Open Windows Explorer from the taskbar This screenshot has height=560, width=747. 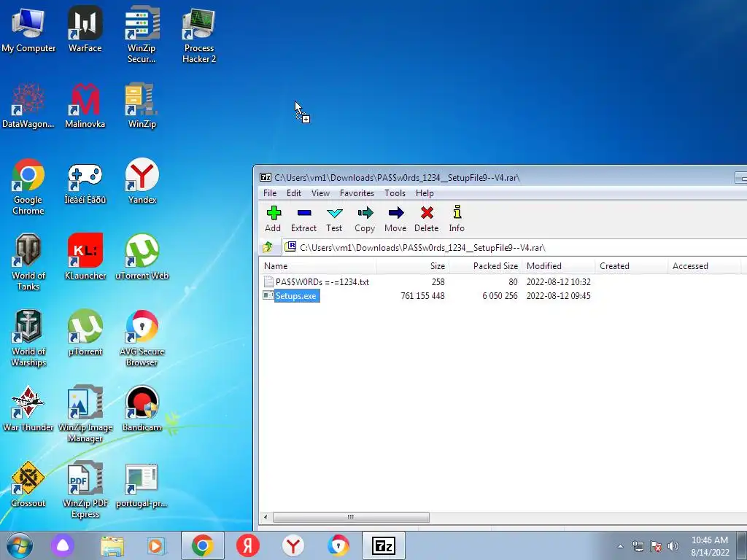click(112, 545)
